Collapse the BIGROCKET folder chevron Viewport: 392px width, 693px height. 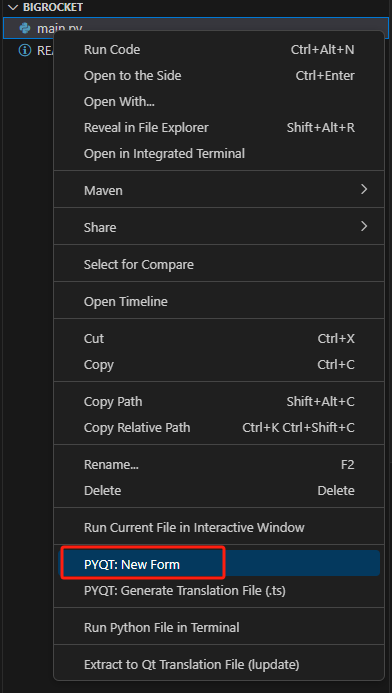point(13,8)
